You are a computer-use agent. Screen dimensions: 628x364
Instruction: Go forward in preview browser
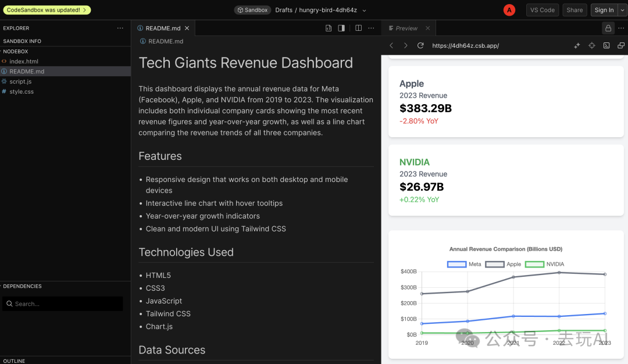[406, 45]
